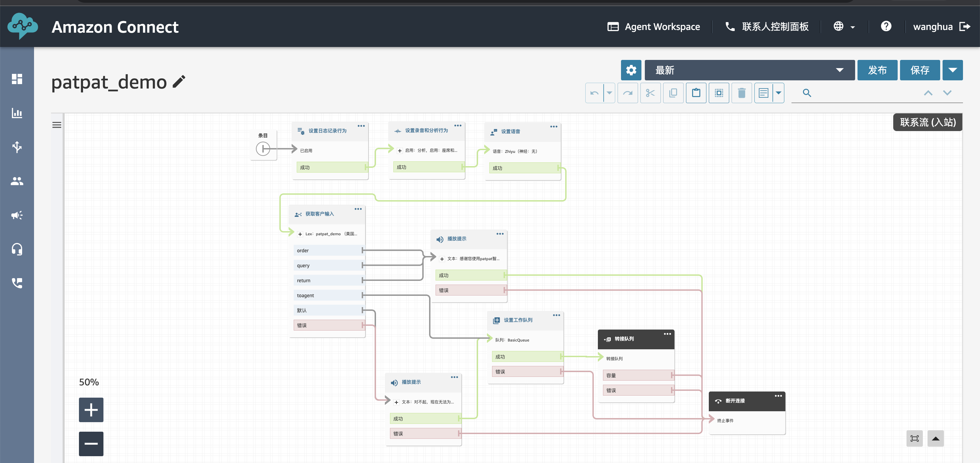Image resolution: width=980 pixels, height=463 pixels.
Task: Click the scissors cut icon
Action: [x=650, y=93]
